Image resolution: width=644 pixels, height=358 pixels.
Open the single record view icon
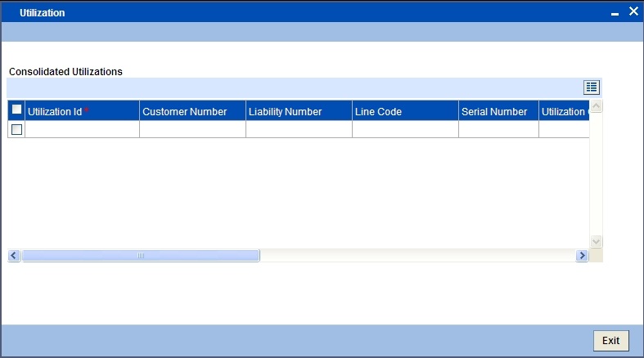[x=592, y=87]
